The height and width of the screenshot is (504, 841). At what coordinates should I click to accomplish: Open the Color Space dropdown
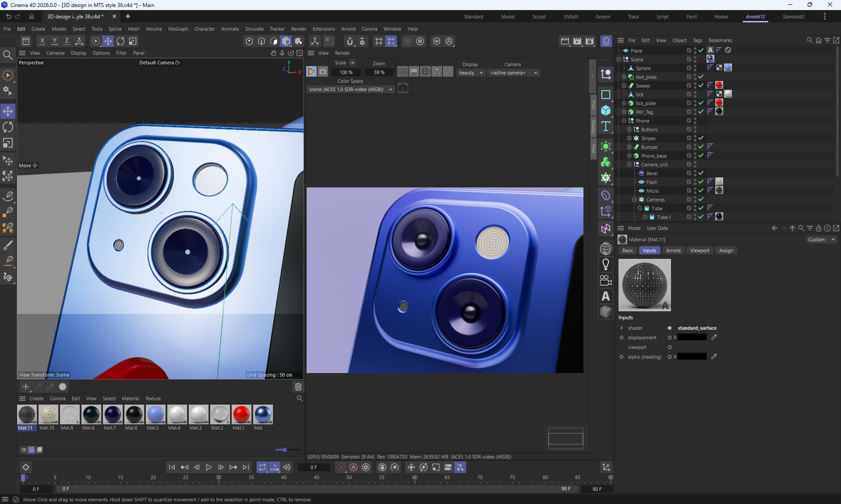click(x=350, y=89)
